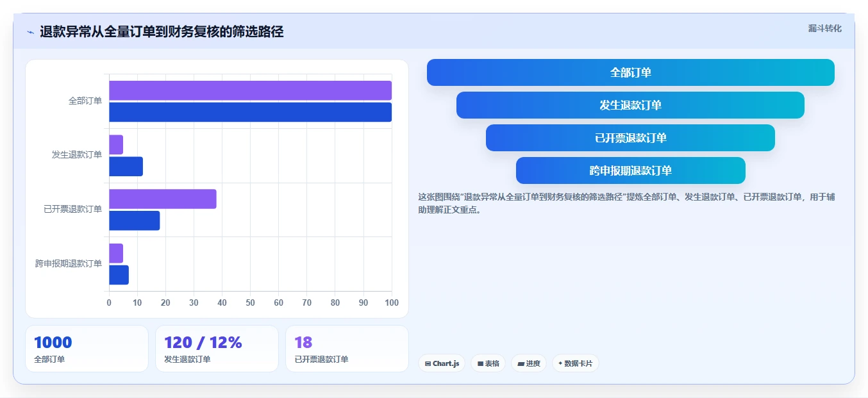The width and height of the screenshot is (868, 398).
Task: Click the 120 / 12% stat card
Action: (x=217, y=349)
